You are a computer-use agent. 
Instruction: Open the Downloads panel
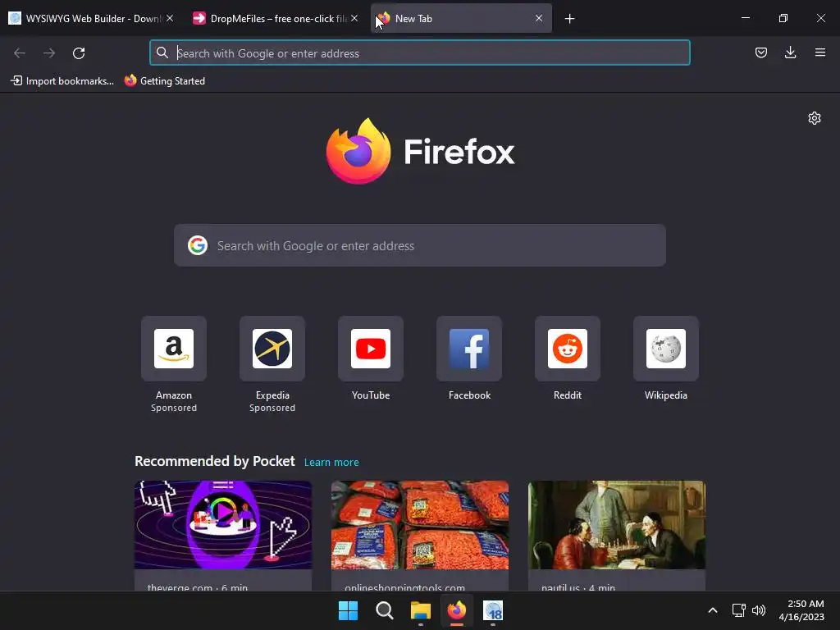tap(790, 52)
